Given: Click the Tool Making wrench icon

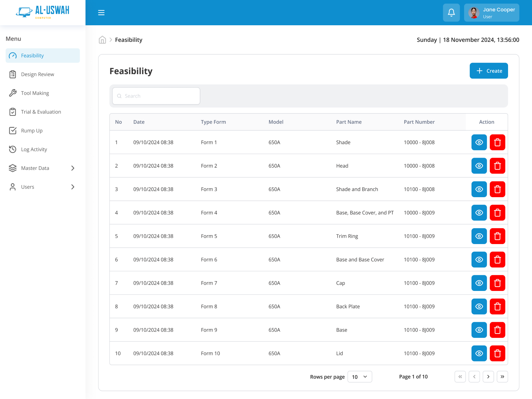Looking at the screenshot, I should click(x=13, y=93).
